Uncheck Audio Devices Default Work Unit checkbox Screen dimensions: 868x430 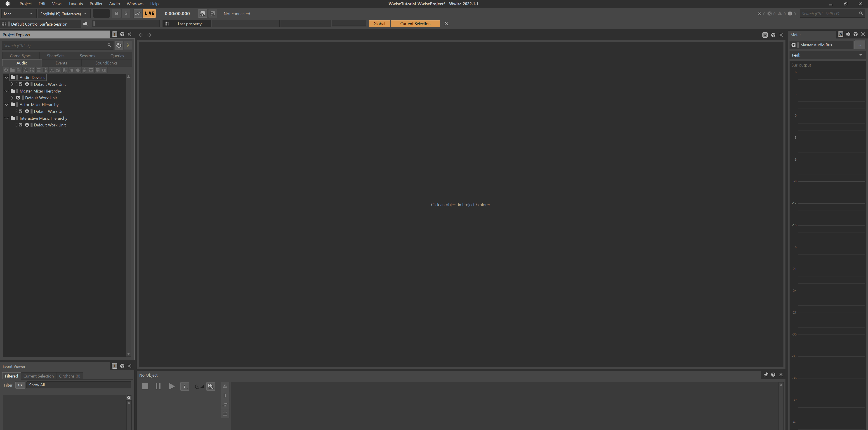coord(21,84)
